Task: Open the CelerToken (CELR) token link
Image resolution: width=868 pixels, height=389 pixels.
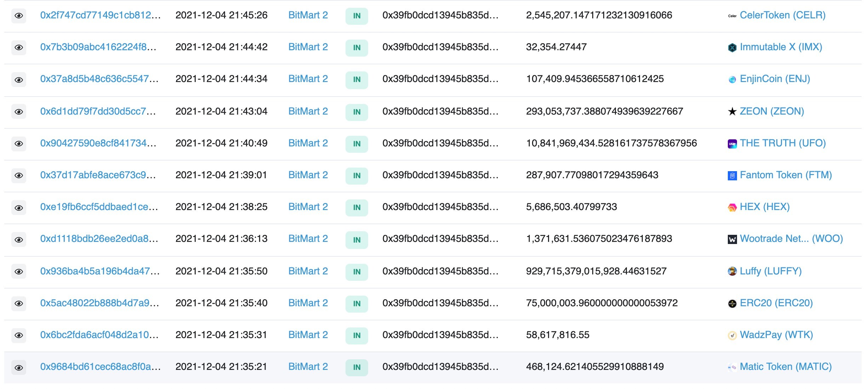Action: point(783,15)
